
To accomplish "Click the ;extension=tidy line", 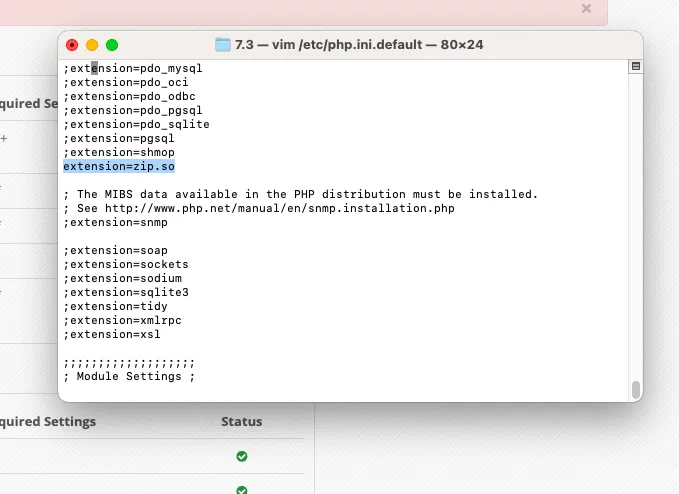I will [116, 306].
